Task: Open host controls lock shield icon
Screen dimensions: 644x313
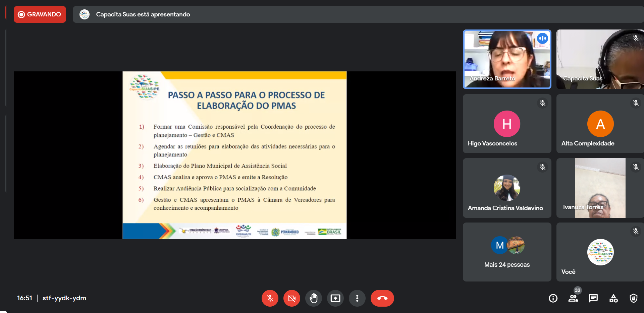Action: [x=633, y=298]
